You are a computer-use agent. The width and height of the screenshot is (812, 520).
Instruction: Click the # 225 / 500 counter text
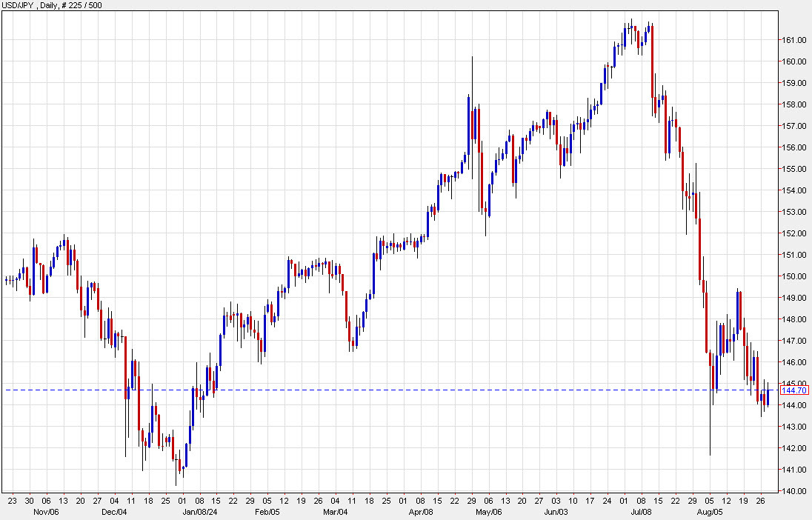pyautogui.click(x=84, y=4)
